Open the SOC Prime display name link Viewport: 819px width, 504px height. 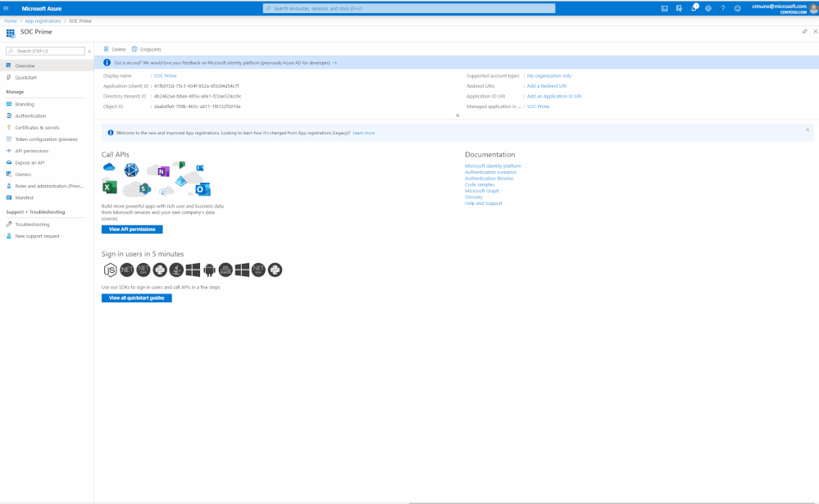tap(165, 75)
